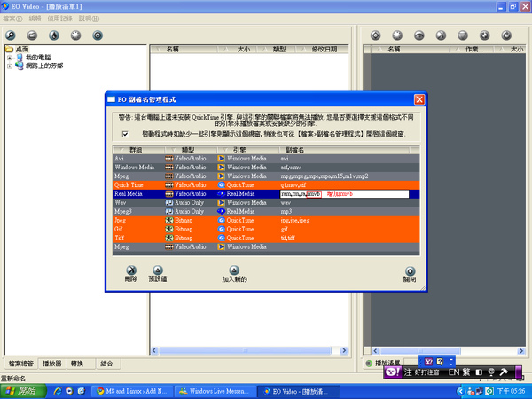Close the EO 副檔名管理程式 dialog with its X
This screenshot has height=399, width=532.
coord(419,99)
